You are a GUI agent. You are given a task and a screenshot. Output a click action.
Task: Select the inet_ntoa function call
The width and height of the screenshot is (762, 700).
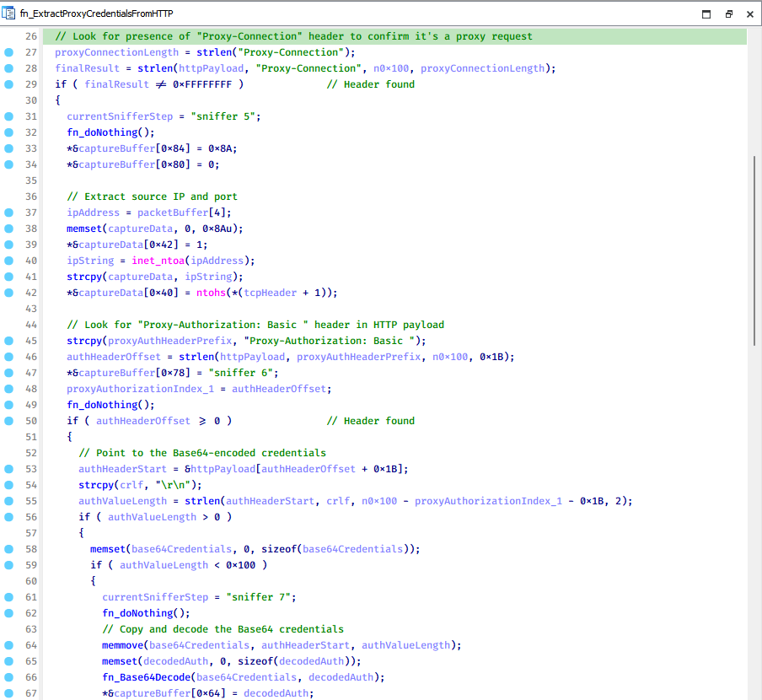coord(161,260)
